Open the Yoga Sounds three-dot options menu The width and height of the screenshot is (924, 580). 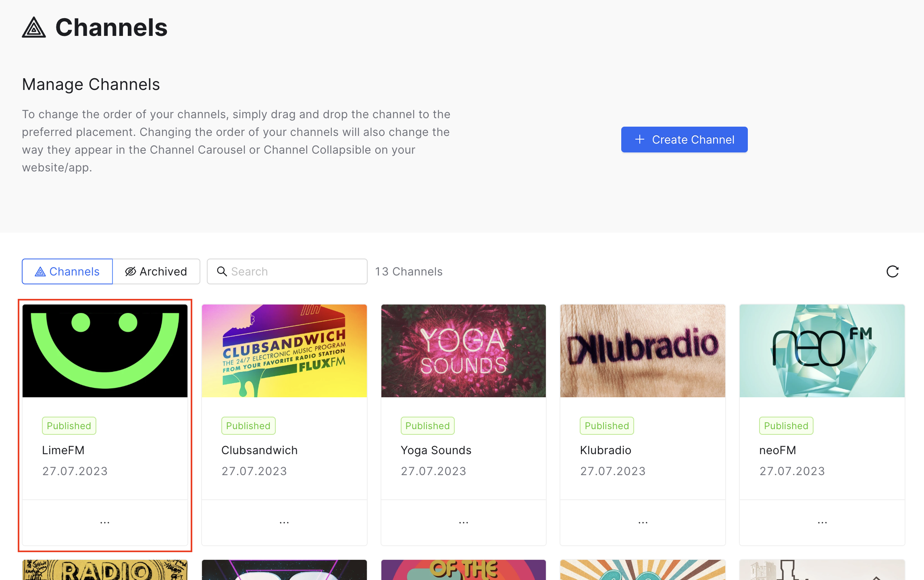[464, 522]
